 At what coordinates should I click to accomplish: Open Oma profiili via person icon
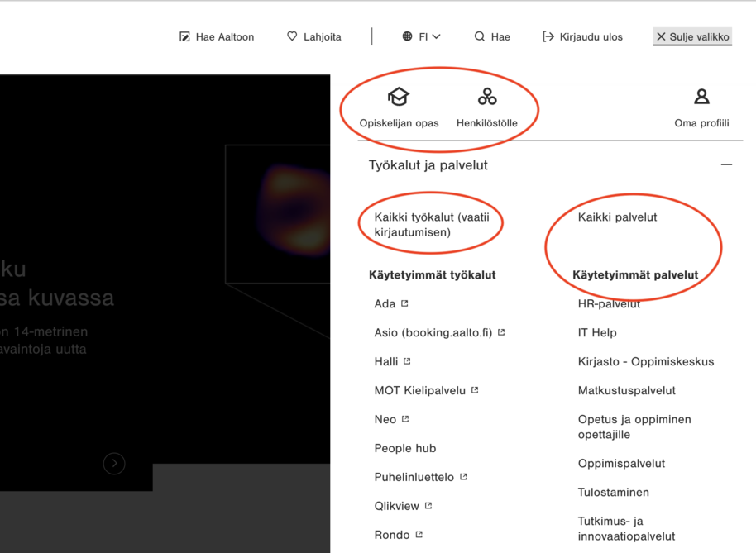pos(701,97)
